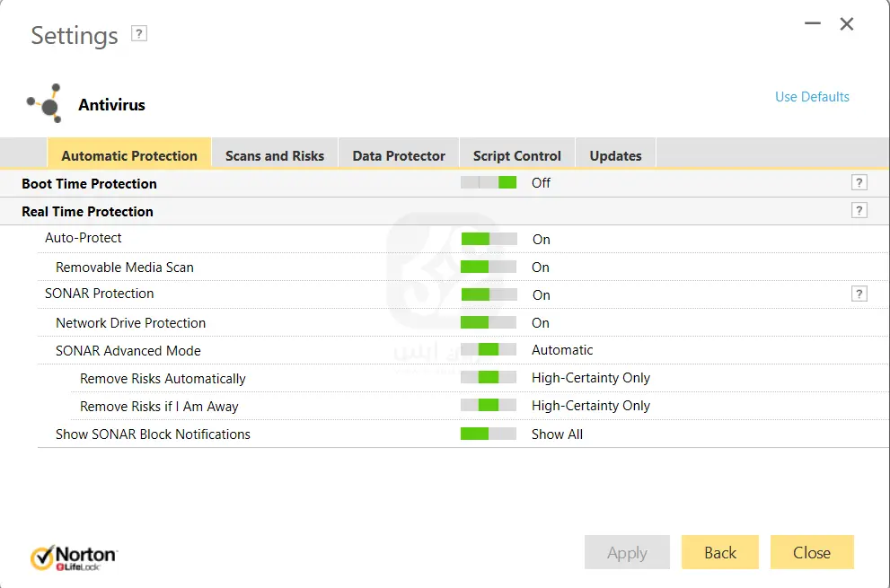Select the Script Control tab
The image size is (890, 588).
pyautogui.click(x=516, y=154)
